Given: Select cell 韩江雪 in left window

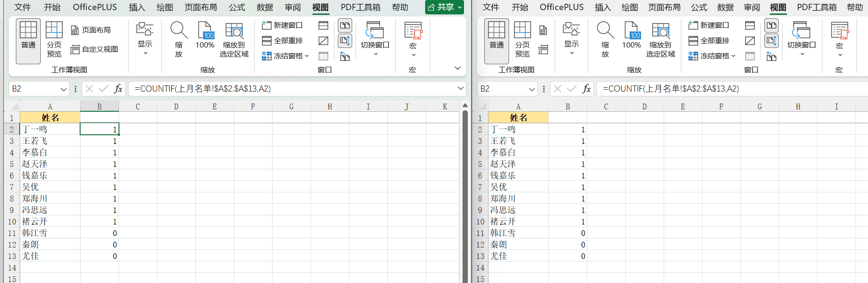Looking at the screenshot, I should tap(50, 233).
